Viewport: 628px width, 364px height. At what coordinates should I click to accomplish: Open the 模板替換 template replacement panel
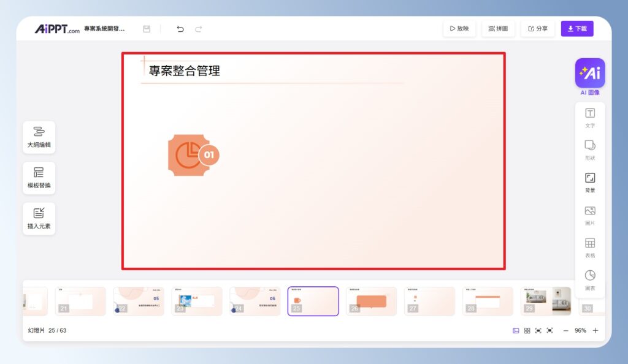[39, 178]
